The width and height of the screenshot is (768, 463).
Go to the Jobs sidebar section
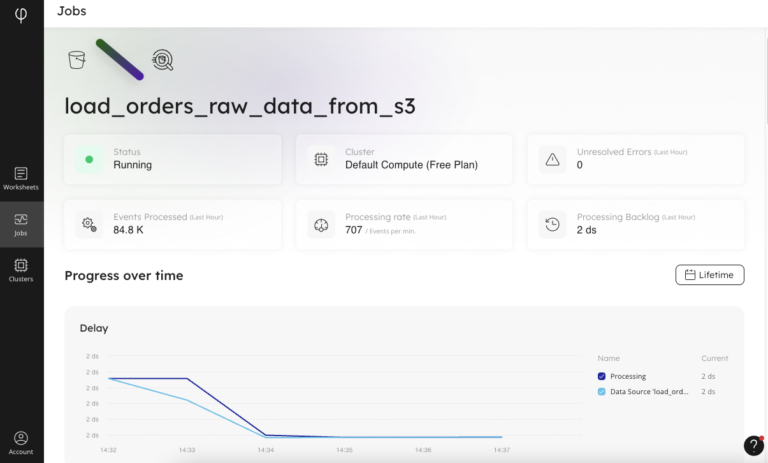[21, 224]
